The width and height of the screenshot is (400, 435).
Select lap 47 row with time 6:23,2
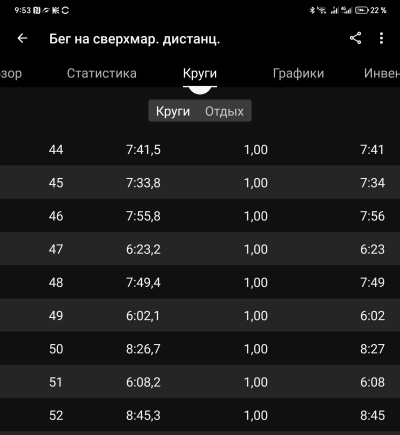(200, 249)
